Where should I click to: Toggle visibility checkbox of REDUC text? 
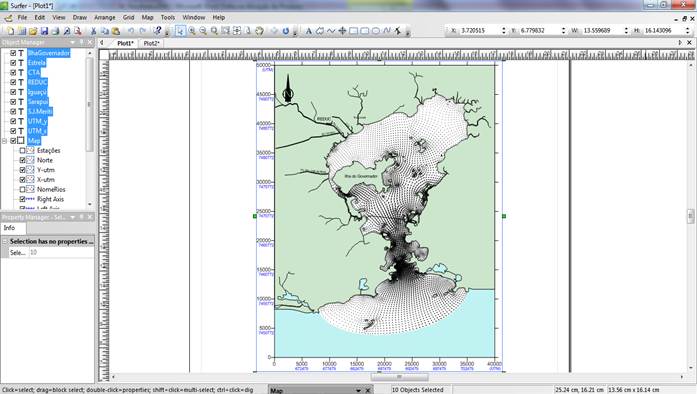(x=13, y=82)
